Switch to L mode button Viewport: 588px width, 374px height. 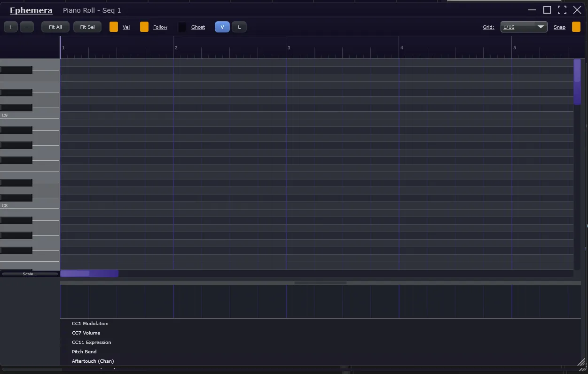click(239, 27)
